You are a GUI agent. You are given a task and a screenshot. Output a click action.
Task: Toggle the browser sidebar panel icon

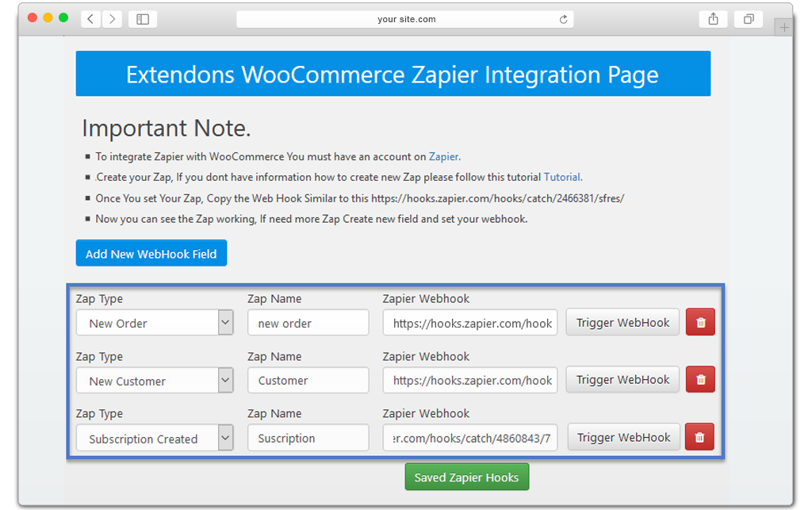click(143, 19)
